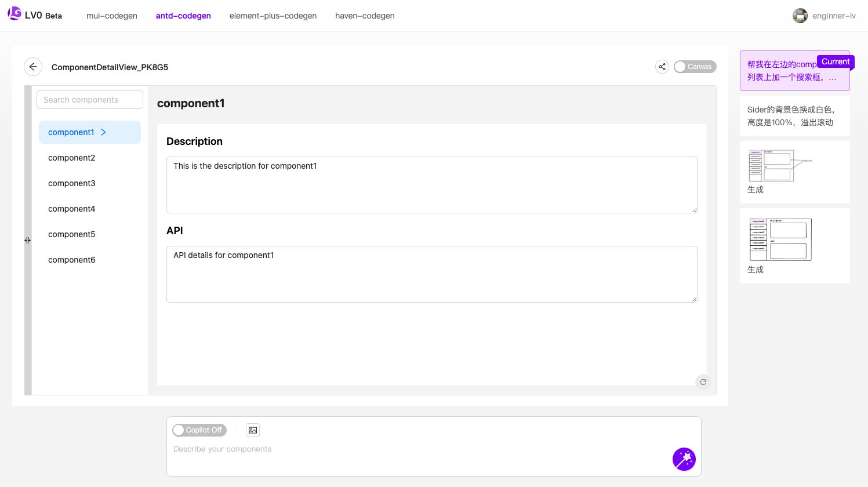868x487 pixels.
Task: Toggle the Canvas switch
Action: (x=695, y=67)
